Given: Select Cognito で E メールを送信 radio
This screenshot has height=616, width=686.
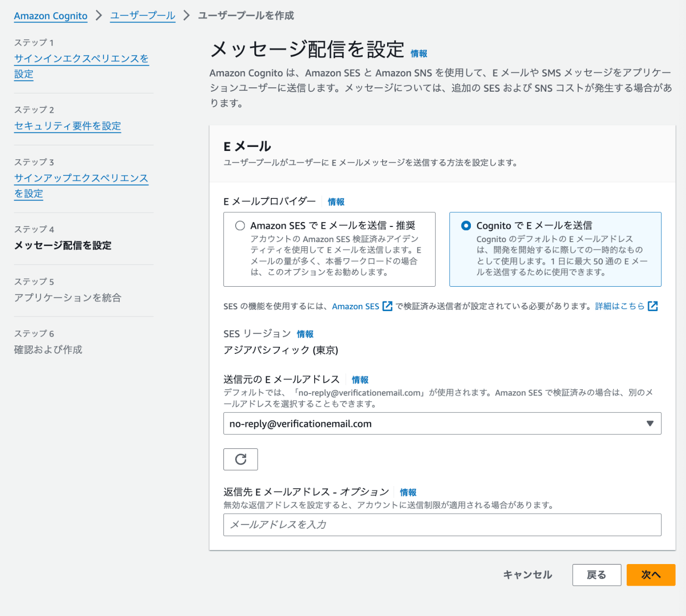Looking at the screenshot, I should coord(466,225).
